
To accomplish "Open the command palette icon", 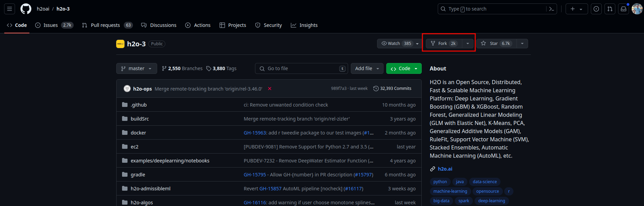I will (x=551, y=9).
